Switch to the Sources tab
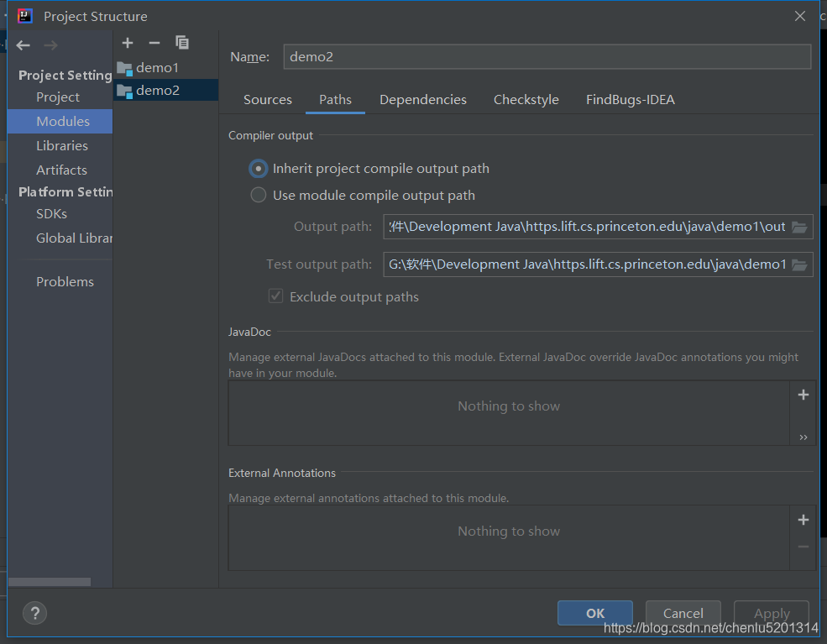The image size is (827, 644). (267, 100)
